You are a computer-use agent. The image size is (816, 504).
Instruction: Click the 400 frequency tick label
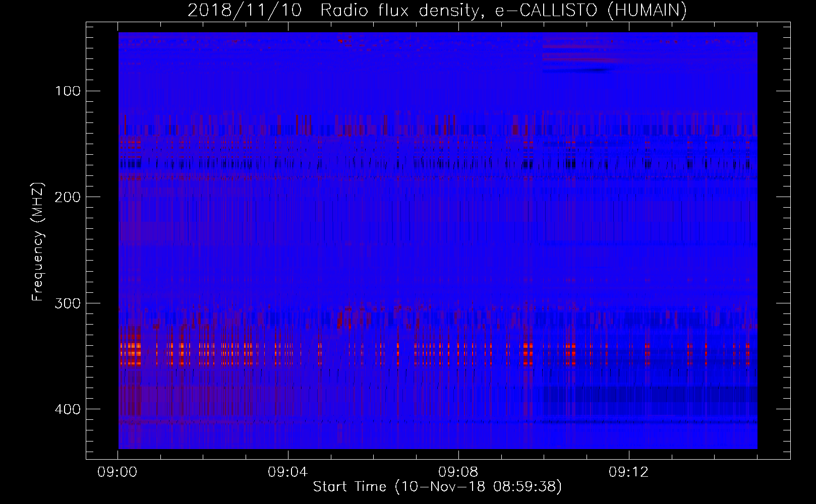(68, 409)
